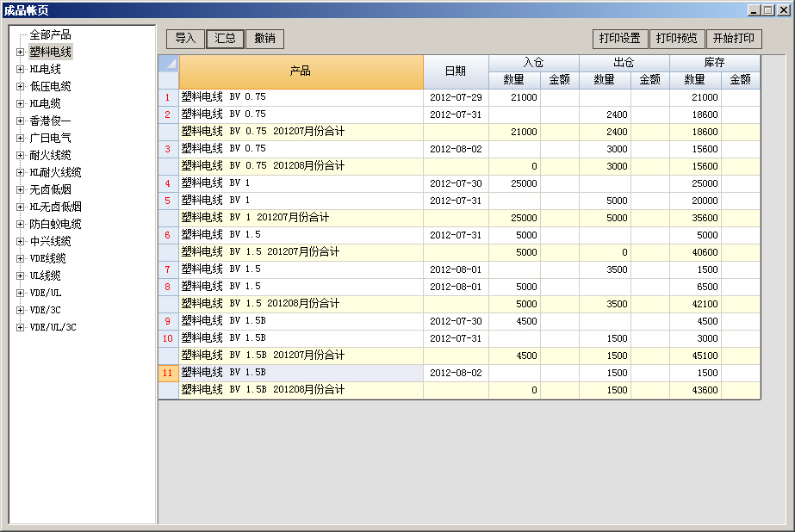Expand the 耐火线缆 tree node

point(20,156)
